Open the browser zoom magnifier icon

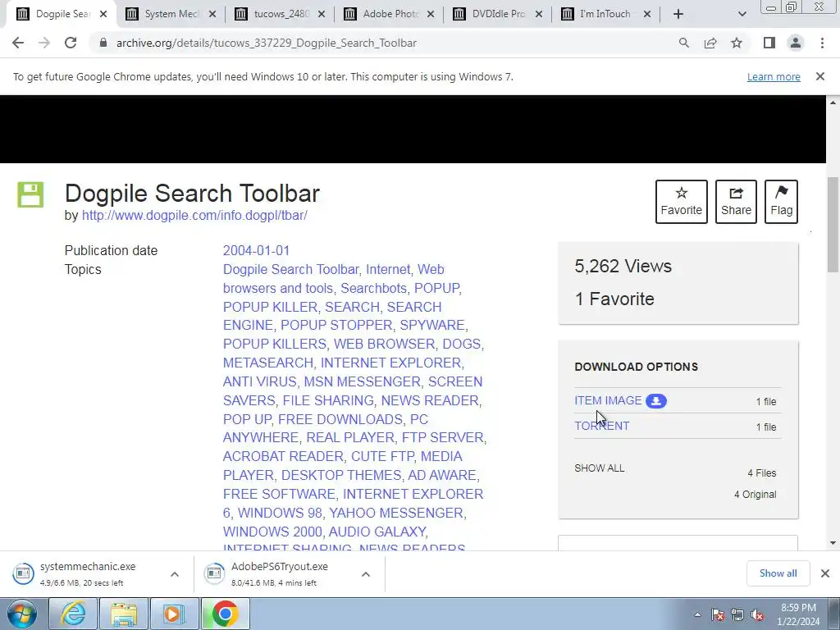click(683, 43)
